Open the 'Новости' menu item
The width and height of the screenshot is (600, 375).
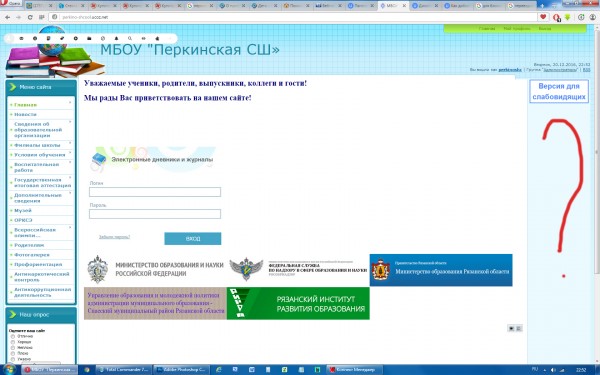pos(25,114)
